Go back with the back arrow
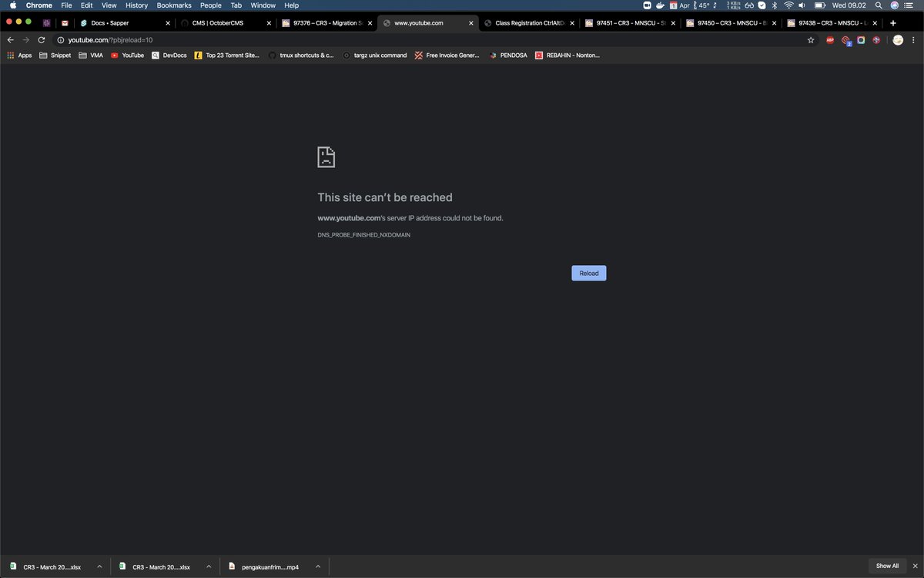Viewport: 924px width, 578px height. pos(11,39)
